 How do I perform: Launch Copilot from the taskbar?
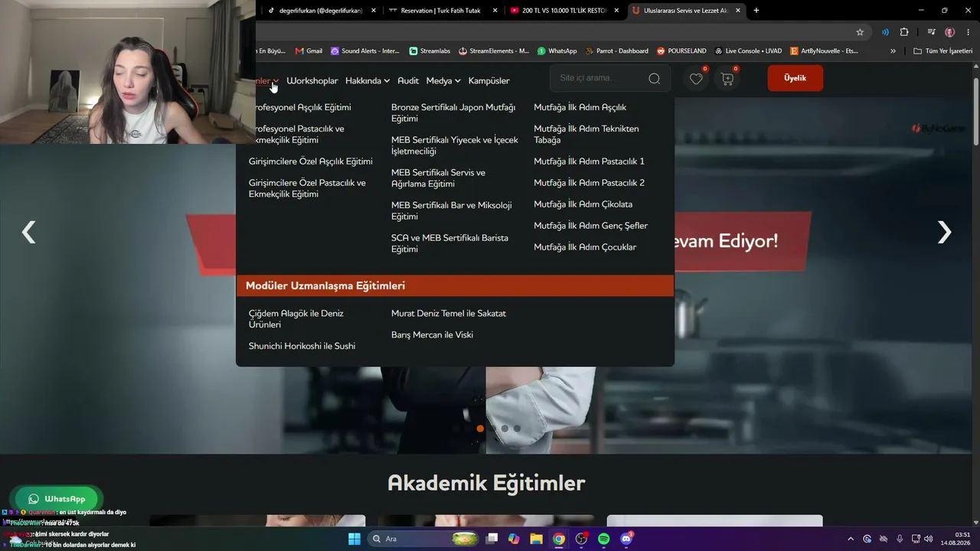click(514, 539)
